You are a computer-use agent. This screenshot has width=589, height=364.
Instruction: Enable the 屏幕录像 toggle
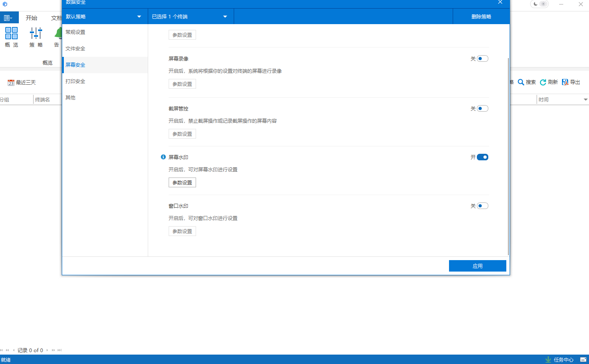point(483,58)
